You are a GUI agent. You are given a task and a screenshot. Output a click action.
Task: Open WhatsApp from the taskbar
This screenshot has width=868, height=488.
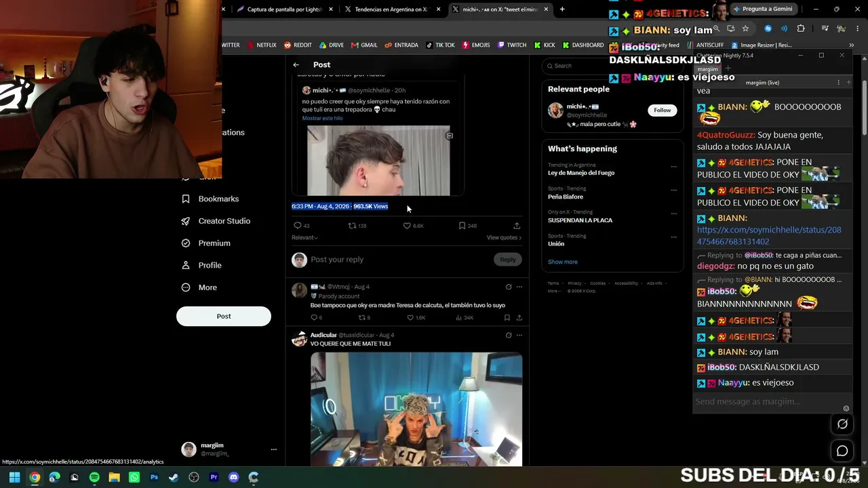tap(134, 477)
